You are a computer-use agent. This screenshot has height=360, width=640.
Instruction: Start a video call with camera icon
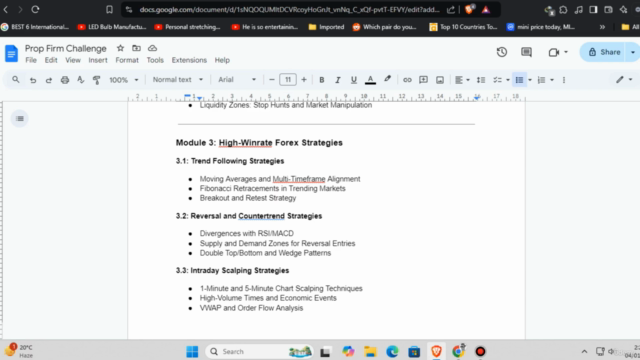(553, 52)
